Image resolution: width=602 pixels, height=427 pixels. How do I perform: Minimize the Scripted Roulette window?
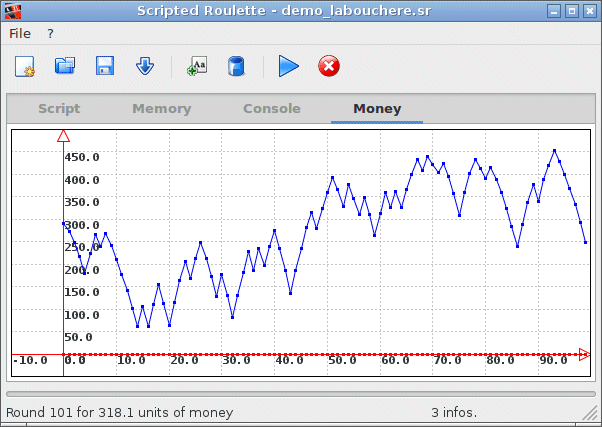[554, 11]
